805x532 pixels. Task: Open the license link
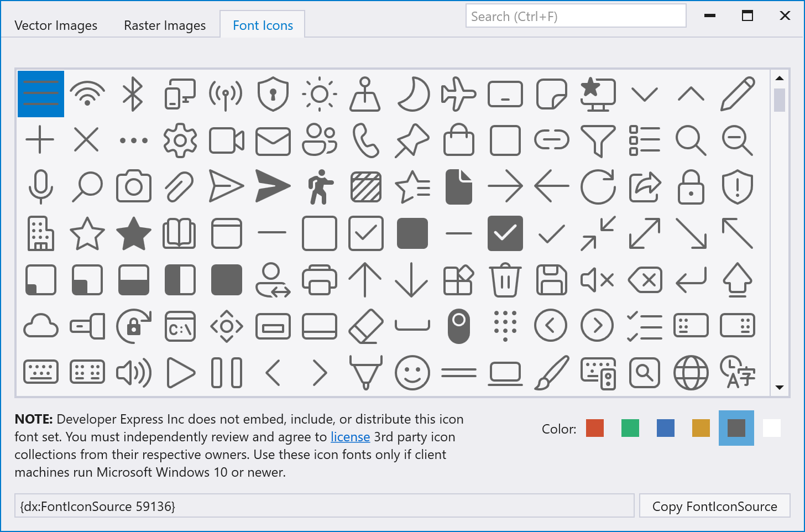point(350,437)
